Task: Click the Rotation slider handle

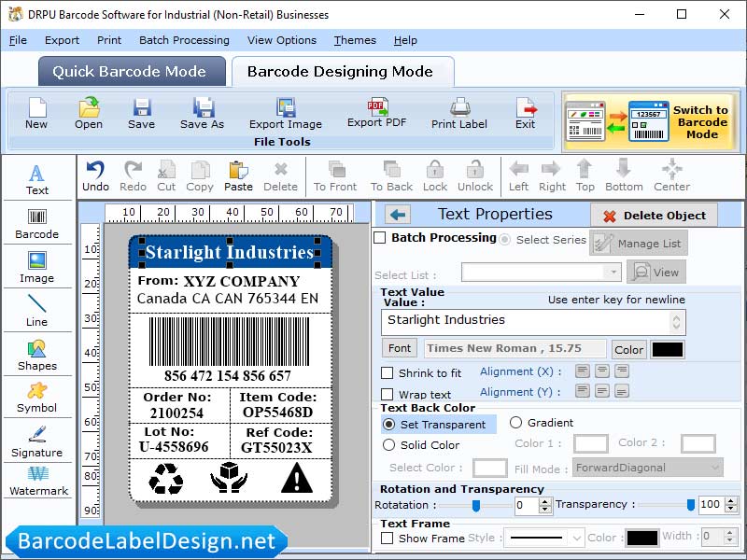Action: click(x=475, y=506)
